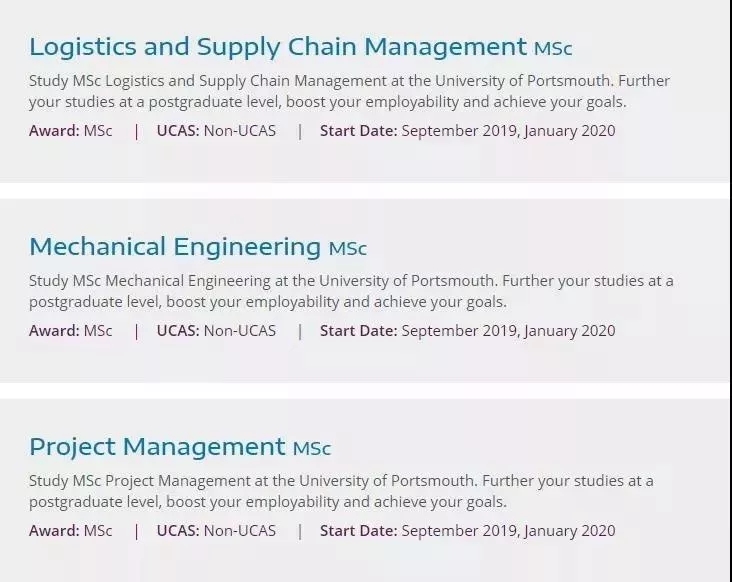
Task: Click the small MSc suffix after Project Management
Action: [311, 448]
